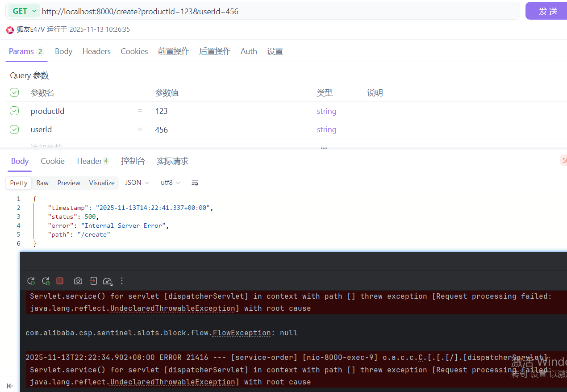
Task: Open the utf8 encoding dropdown
Action: [x=171, y=183]
